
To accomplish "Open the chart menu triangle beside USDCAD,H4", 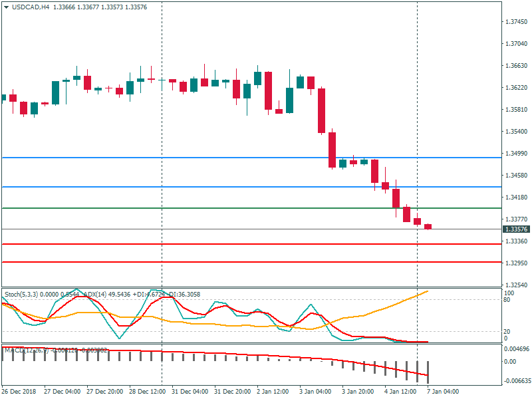I will point(6,7).
